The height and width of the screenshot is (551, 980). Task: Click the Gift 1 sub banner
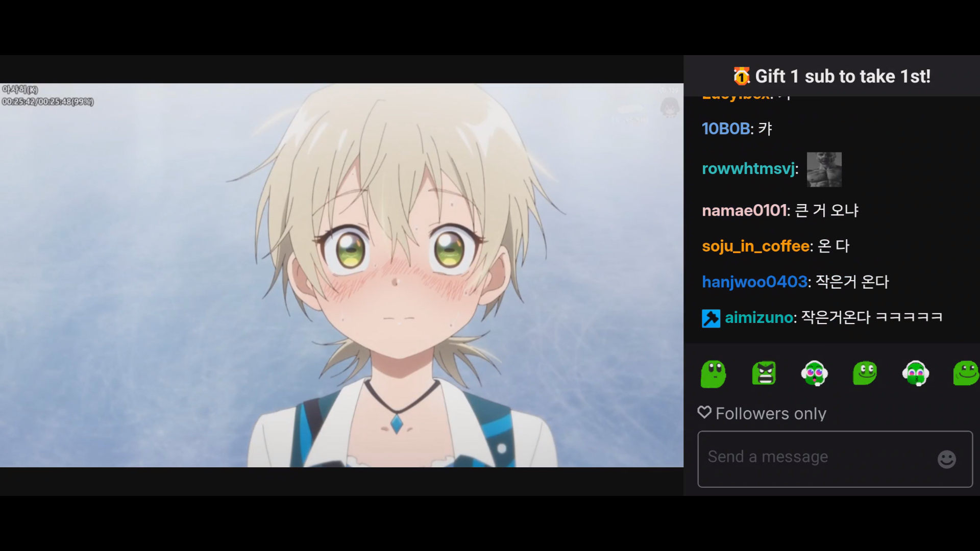pos(832,76)
